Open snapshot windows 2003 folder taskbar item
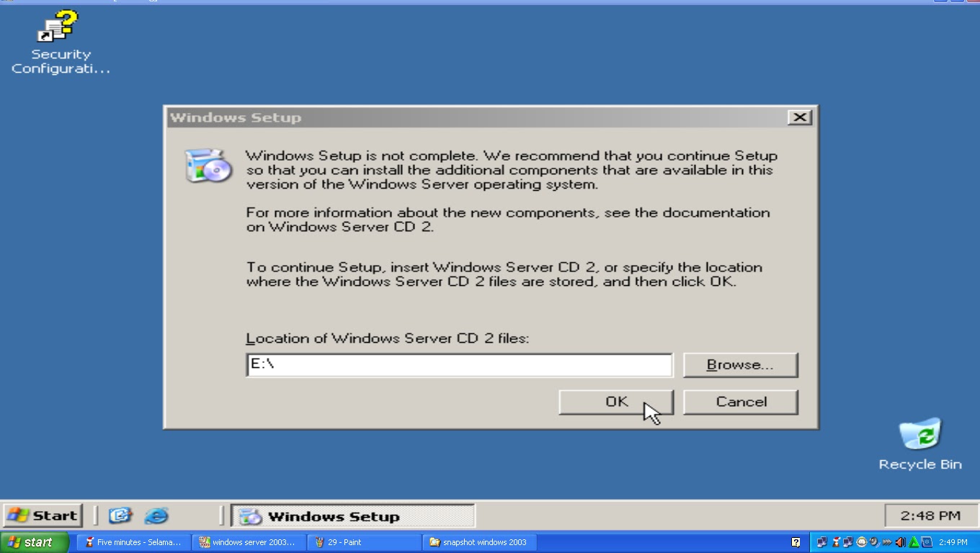Image resolution: width=980 pixels, height=553 pixels. pyautogui.click(x=480, y=542)
